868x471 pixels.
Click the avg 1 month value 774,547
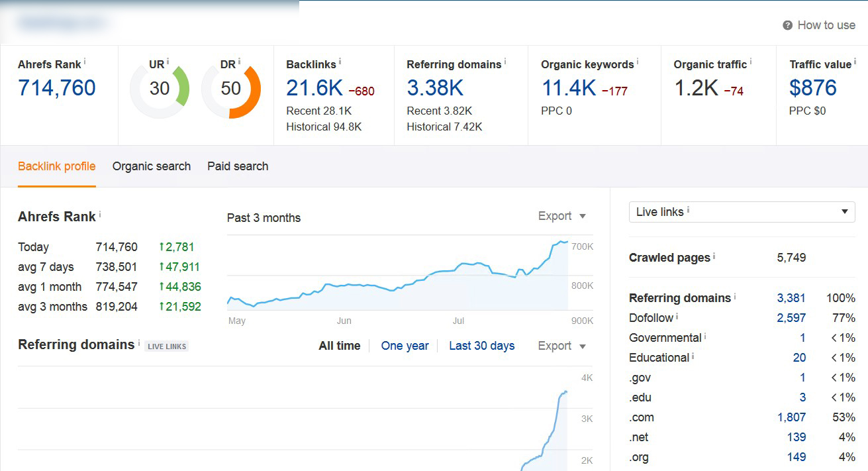point(117,287)
